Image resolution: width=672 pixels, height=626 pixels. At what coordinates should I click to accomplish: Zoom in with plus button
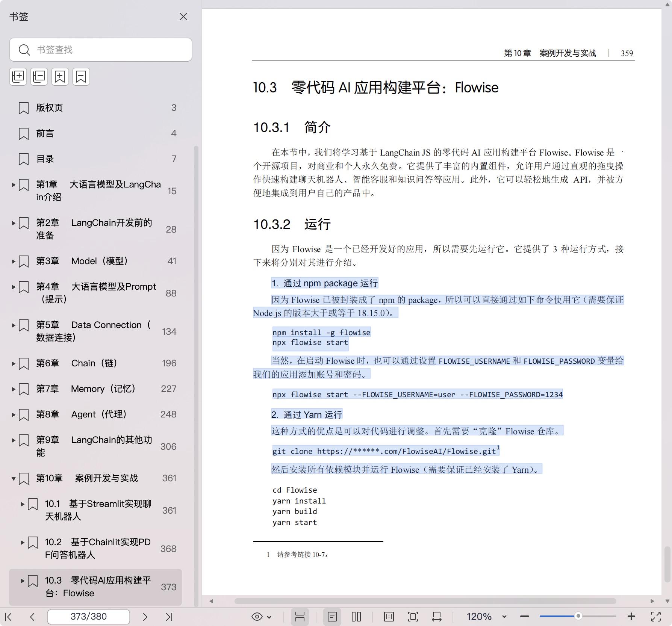pos(631,617)
